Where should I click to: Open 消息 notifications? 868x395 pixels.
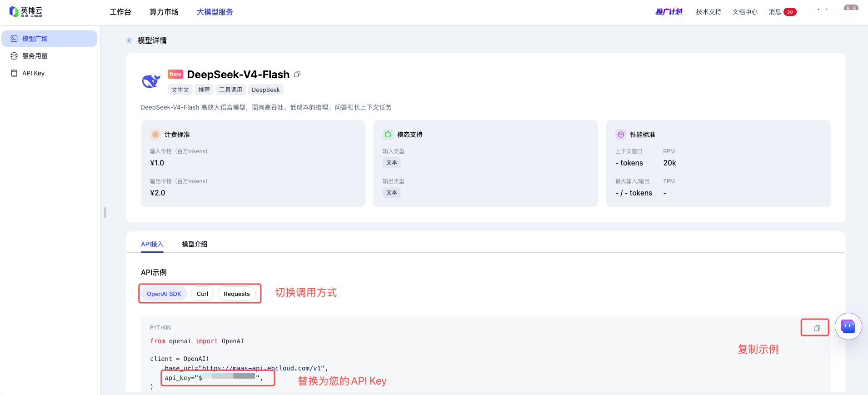775,12
